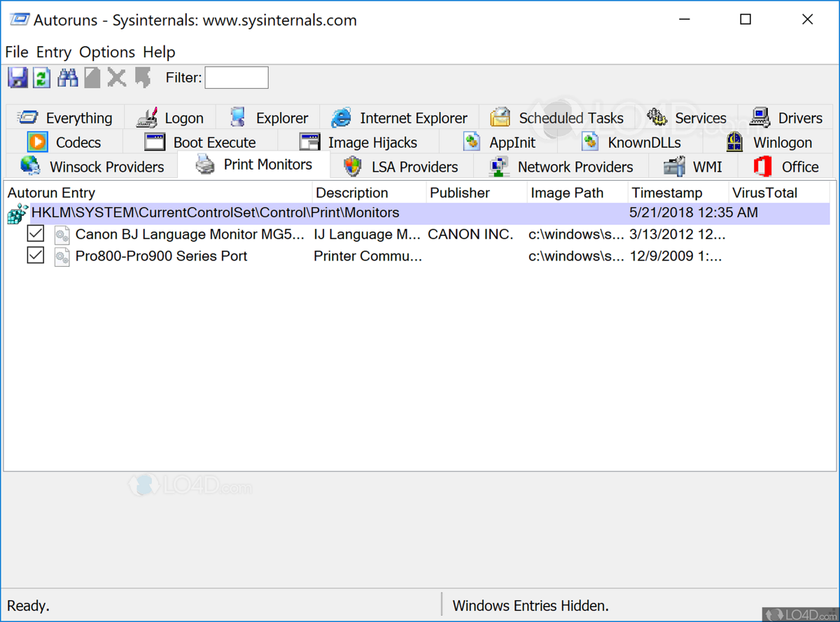Uncheck the Pro800-Pro900 Series Port entry
Screen dimensions: 840x622
(x=36, y=256)
